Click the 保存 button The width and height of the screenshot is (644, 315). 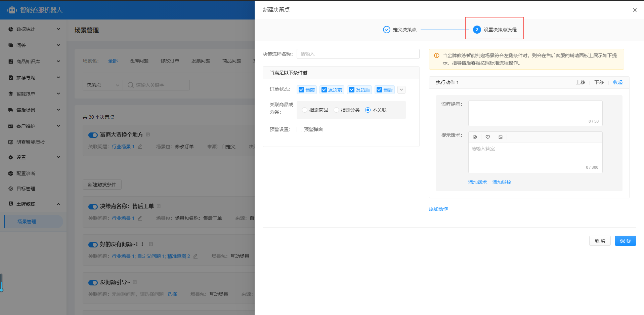(x=625, y=241)
